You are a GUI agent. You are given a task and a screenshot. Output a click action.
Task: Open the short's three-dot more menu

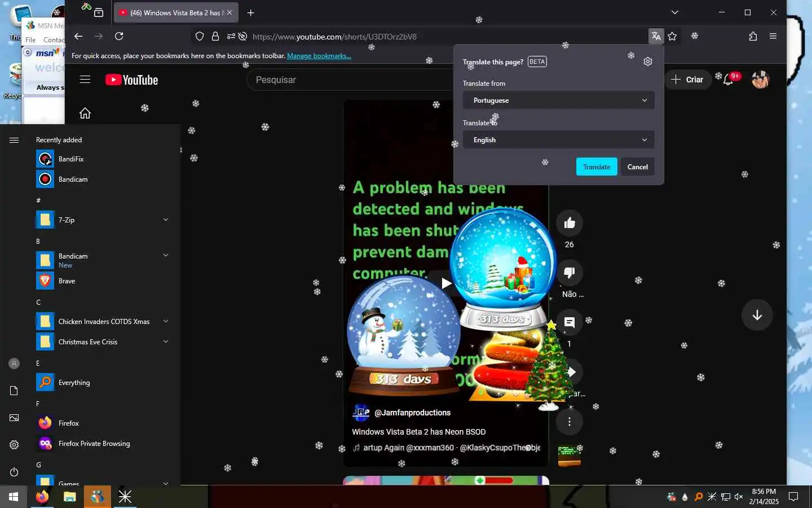point(570,422)
